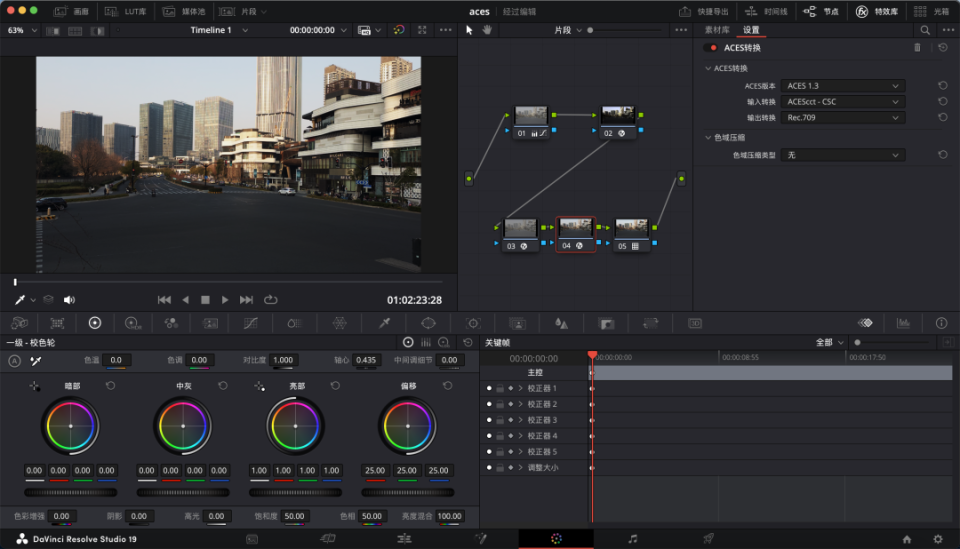
Task: Click the loop playback icon
Action: click(271, 300)
